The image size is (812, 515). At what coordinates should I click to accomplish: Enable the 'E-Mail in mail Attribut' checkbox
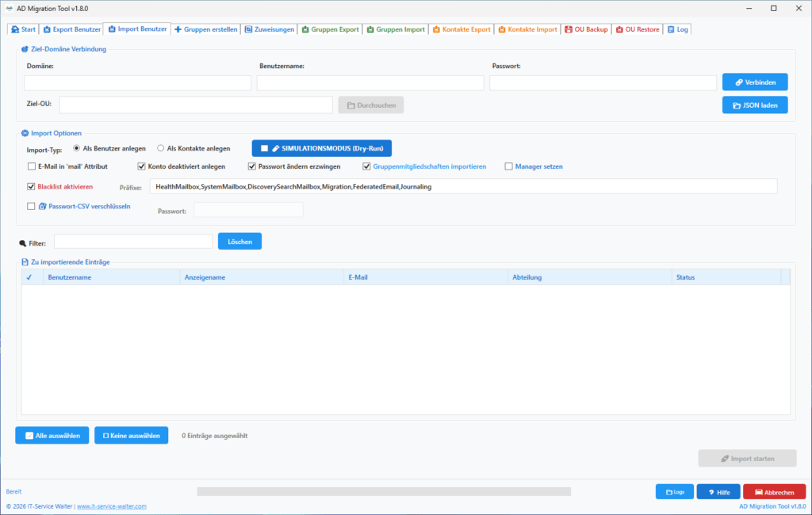pyautogui.click(x=32, y=166)
